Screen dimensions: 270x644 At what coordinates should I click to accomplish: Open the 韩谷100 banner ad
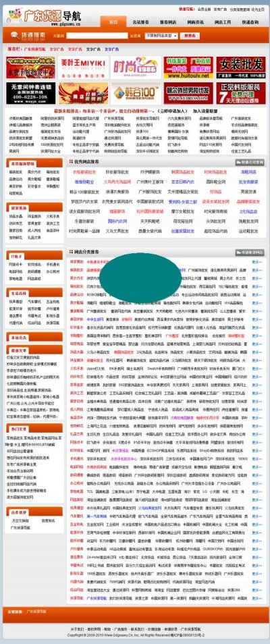click(136, 93)
